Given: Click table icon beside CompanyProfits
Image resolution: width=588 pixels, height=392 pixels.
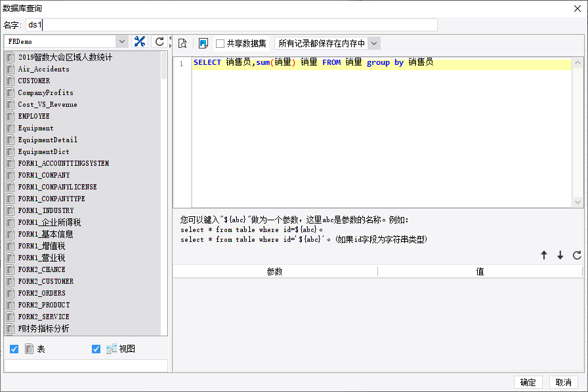Looking at the screenshot, I should pos(10,92).
